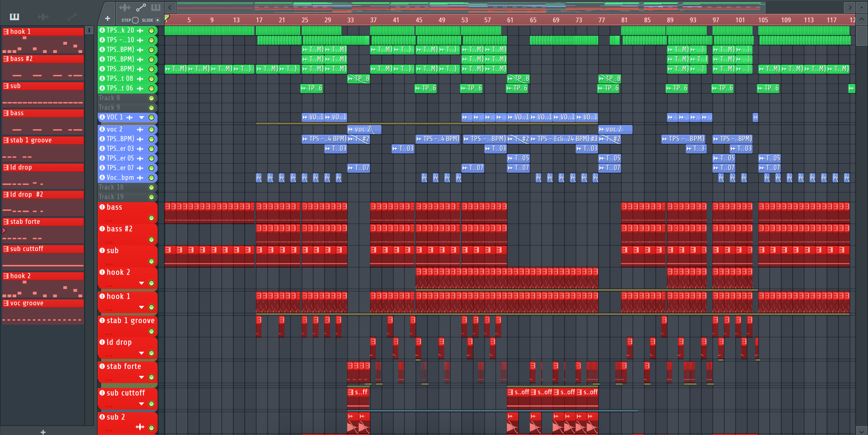The width and height of the screenshot is (868, 435).
Task: Select the pattern clip focus icon
Action: pos(156,7)
